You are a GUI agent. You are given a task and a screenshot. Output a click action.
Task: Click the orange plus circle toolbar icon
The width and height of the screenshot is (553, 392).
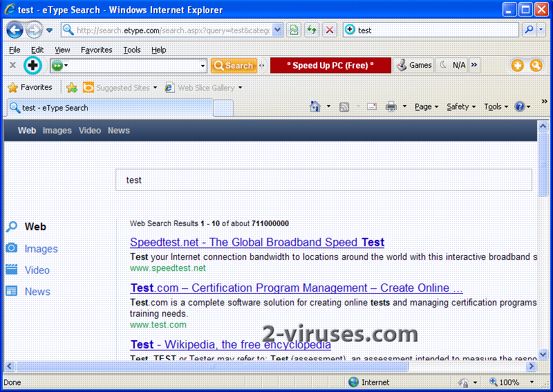coord(517,66)
